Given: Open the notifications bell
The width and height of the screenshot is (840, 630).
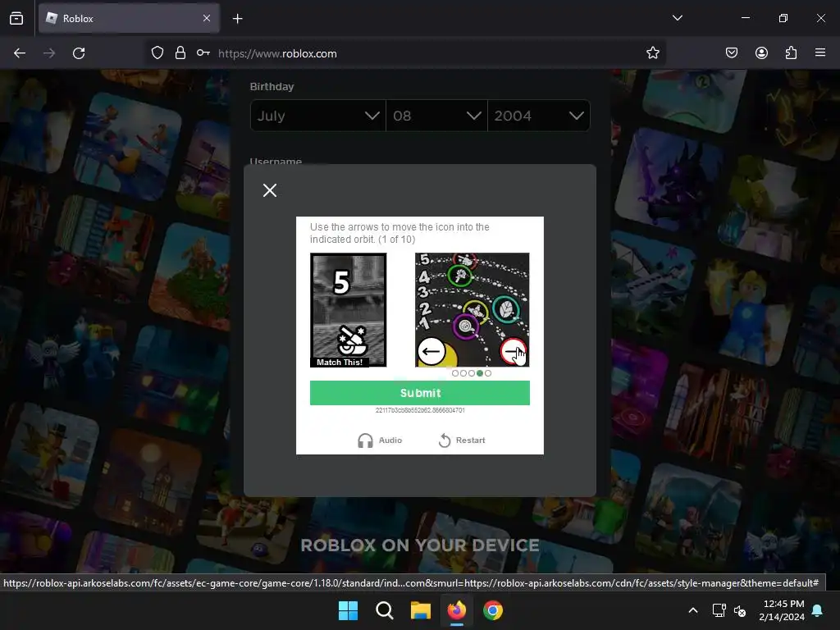Looking at the screenshot, I should coord(818,610).
